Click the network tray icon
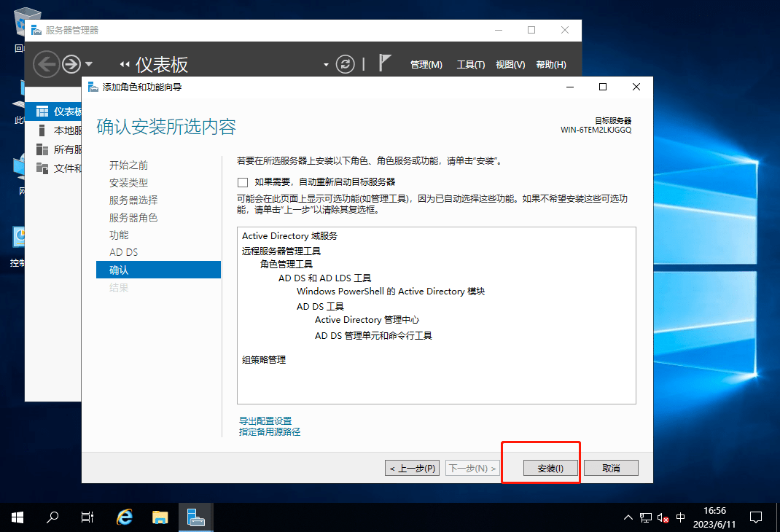This screenshot has height=532, width=780. (646, 517)
